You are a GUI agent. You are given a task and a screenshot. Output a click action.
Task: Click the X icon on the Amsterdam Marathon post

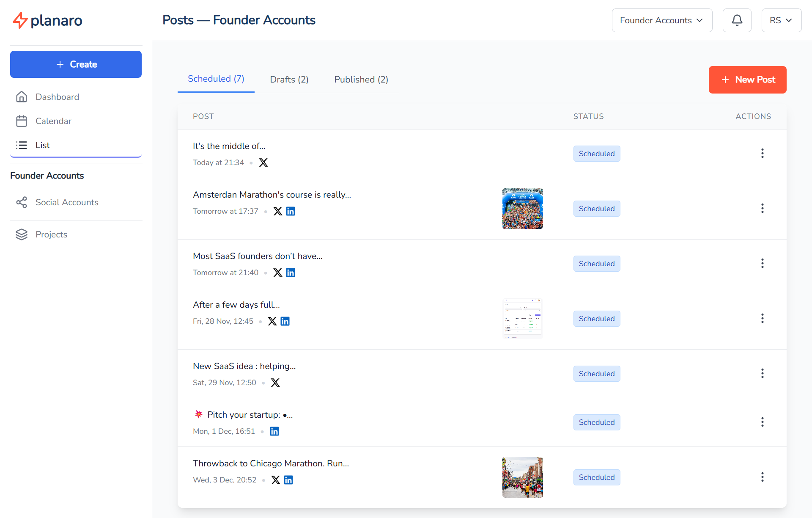[x=277, y=211]
